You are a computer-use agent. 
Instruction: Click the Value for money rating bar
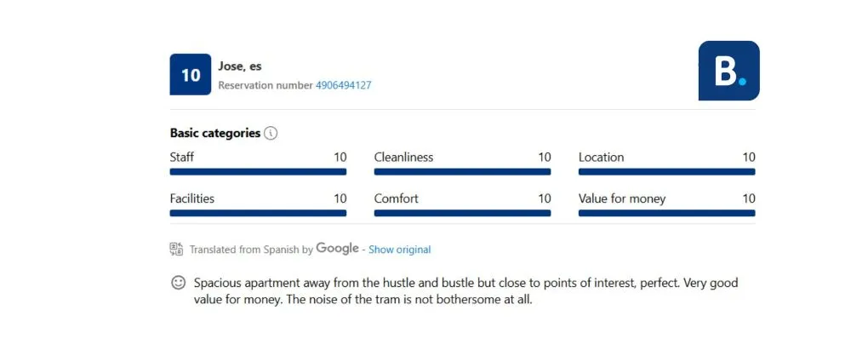click(666, 213)
